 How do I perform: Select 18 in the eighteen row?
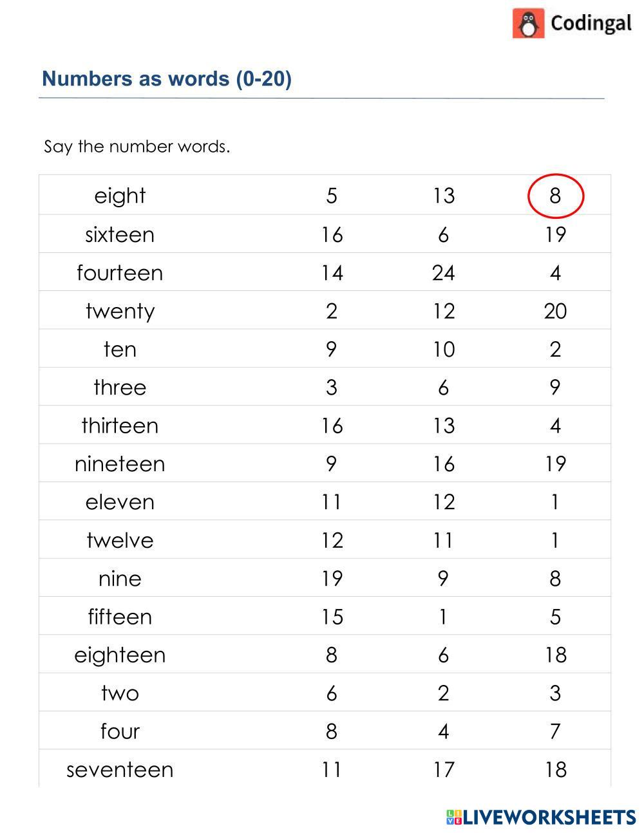555,655
